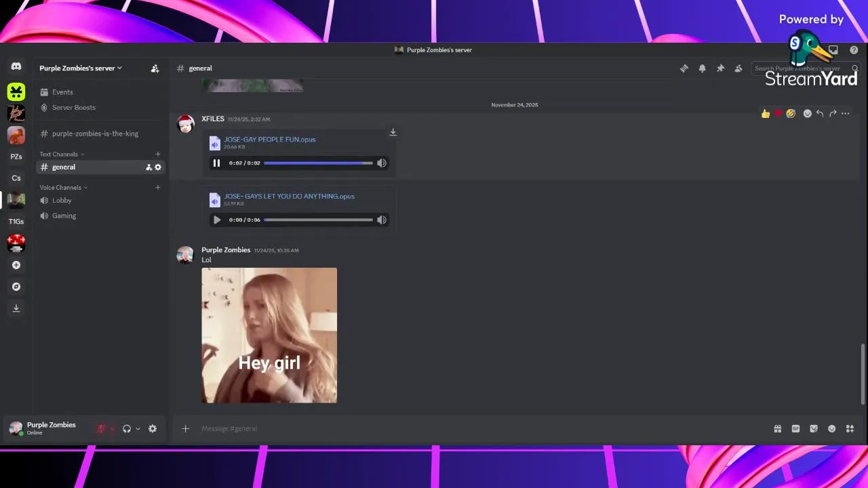Toggle headphones deafen
The width and height of the screenshot is (868, 488).
coord(126,429)
